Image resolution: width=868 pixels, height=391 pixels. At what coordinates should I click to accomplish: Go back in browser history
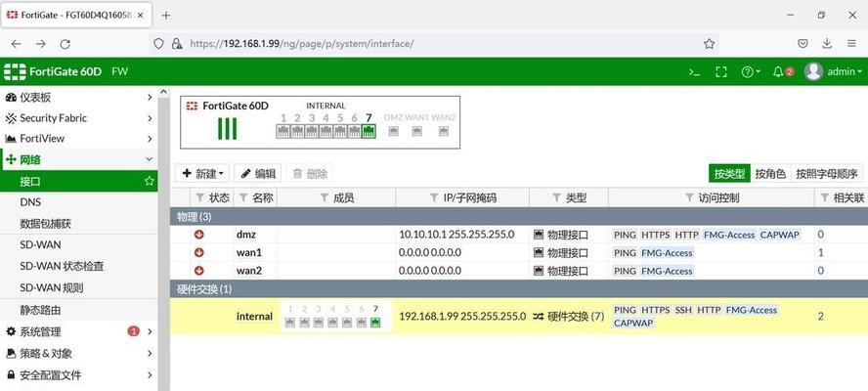coord(16,44)
